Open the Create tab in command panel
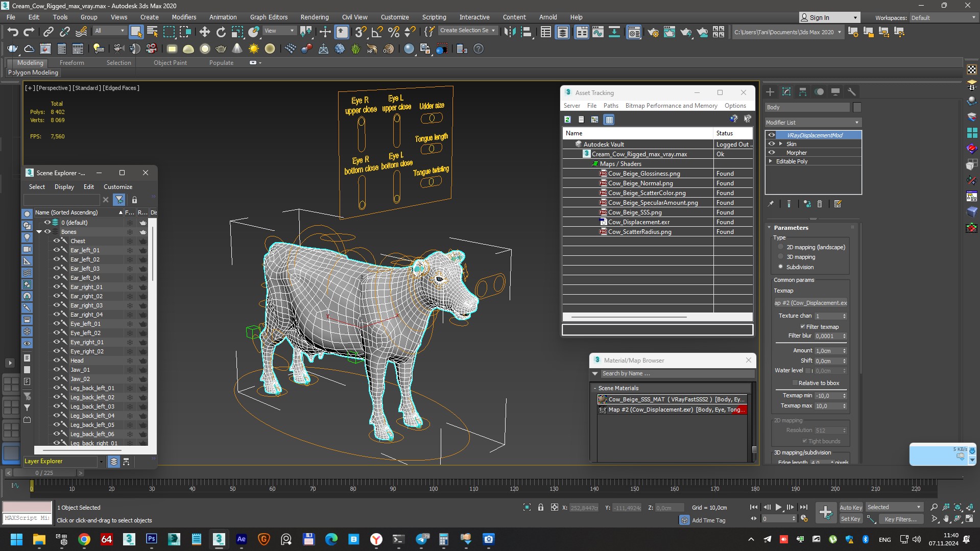This screenshot has width=980, height=551. tap(770, 92)
